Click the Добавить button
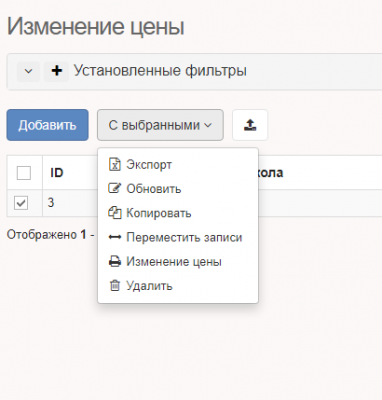 tap(47, 125)
